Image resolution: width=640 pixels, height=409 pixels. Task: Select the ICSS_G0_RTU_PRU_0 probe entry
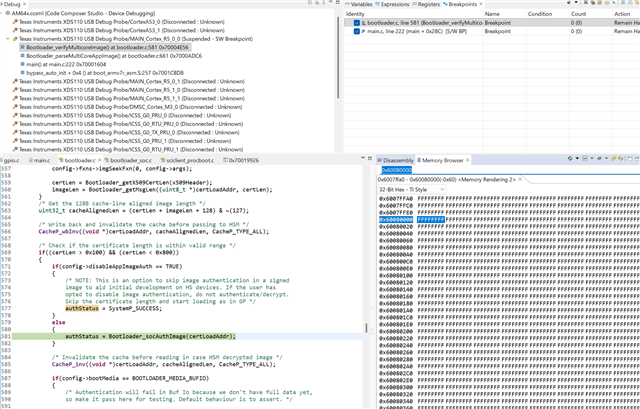tap(128, 124)
